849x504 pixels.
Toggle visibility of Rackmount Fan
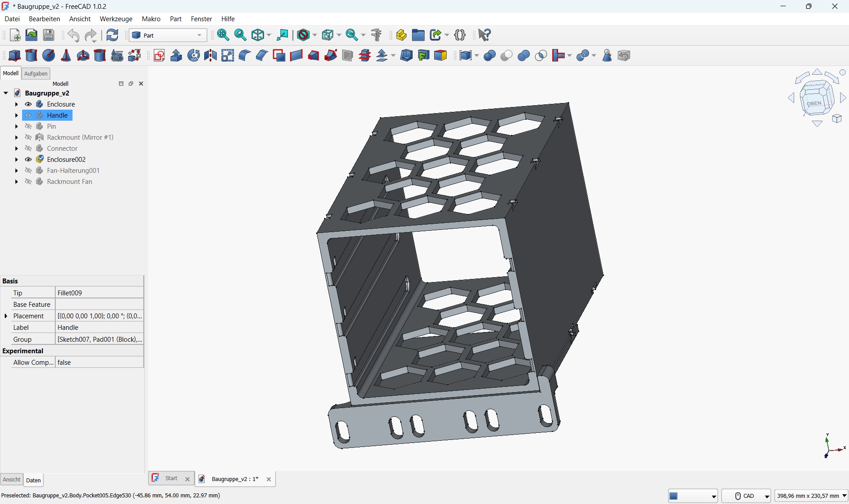(28, 182)
